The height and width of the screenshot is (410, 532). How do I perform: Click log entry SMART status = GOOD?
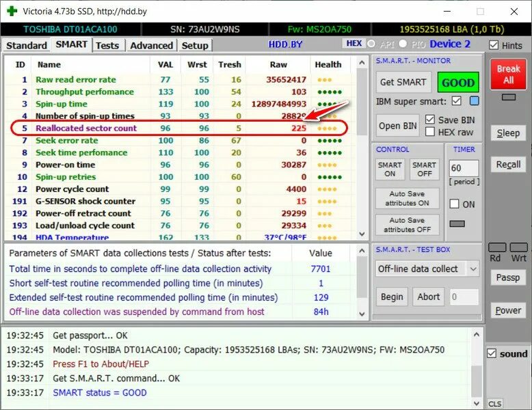coord(100,392)
